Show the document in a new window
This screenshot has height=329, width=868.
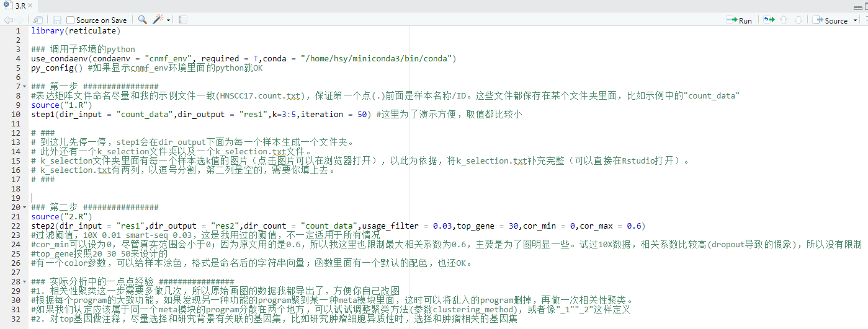(x=37, y=20)
